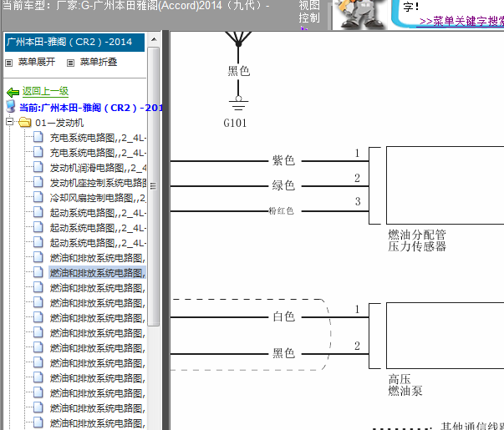This screenshot has height=430, width=504.
Task: Click the G101 ground label
Action: 235,123
